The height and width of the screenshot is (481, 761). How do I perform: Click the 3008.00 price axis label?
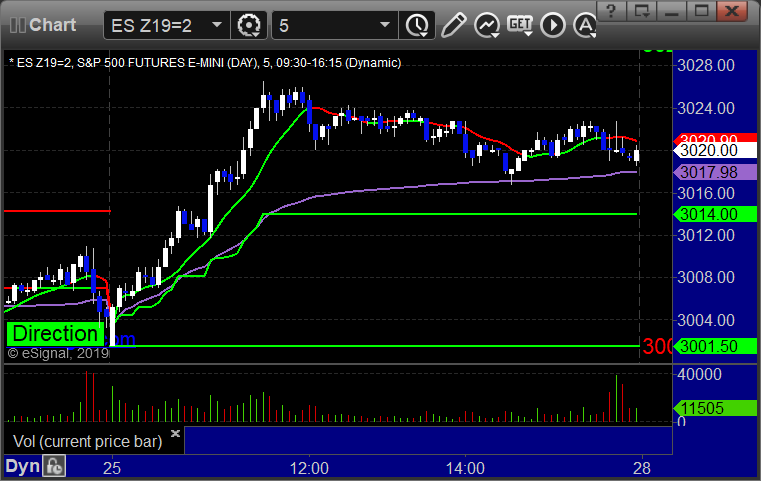[x=706, y=278]
